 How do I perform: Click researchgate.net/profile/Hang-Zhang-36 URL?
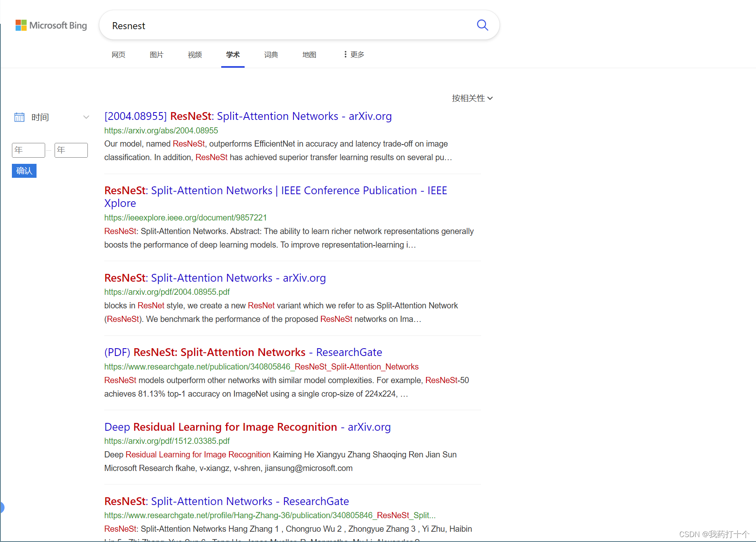270,515
